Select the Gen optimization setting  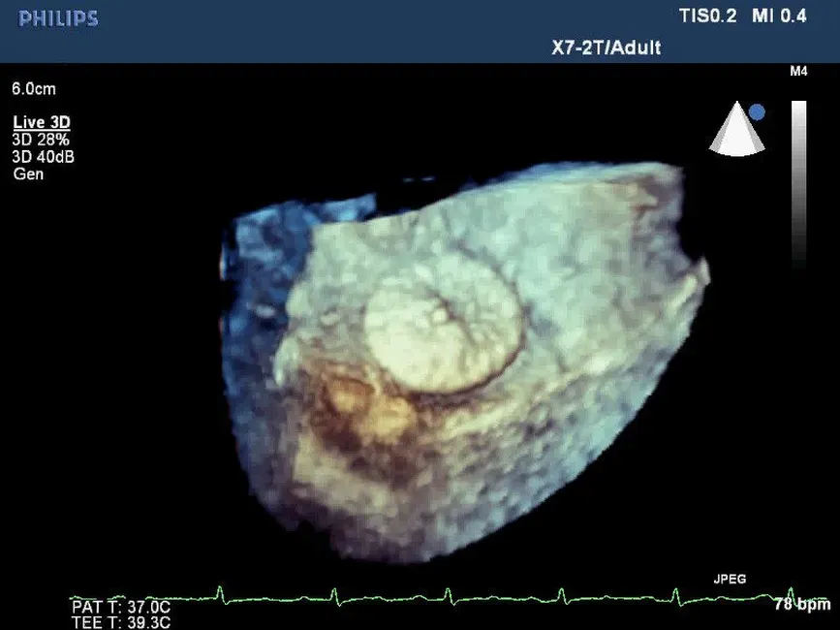pyautogui.click(x=28, y=174)
